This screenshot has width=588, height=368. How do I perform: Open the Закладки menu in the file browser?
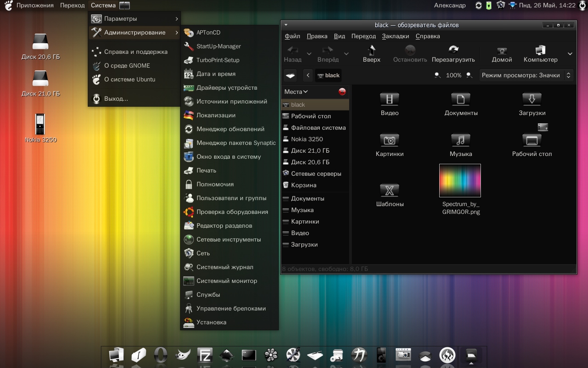395,36
